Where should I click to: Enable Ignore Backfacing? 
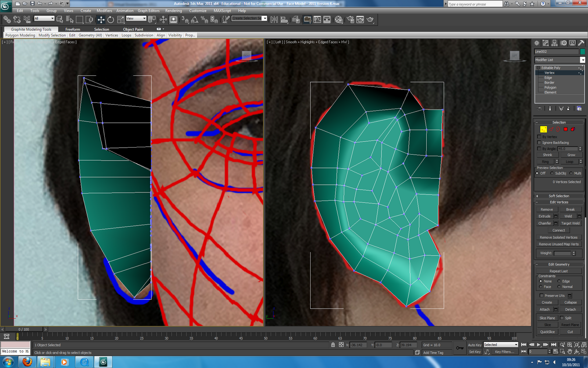[539, 142]
